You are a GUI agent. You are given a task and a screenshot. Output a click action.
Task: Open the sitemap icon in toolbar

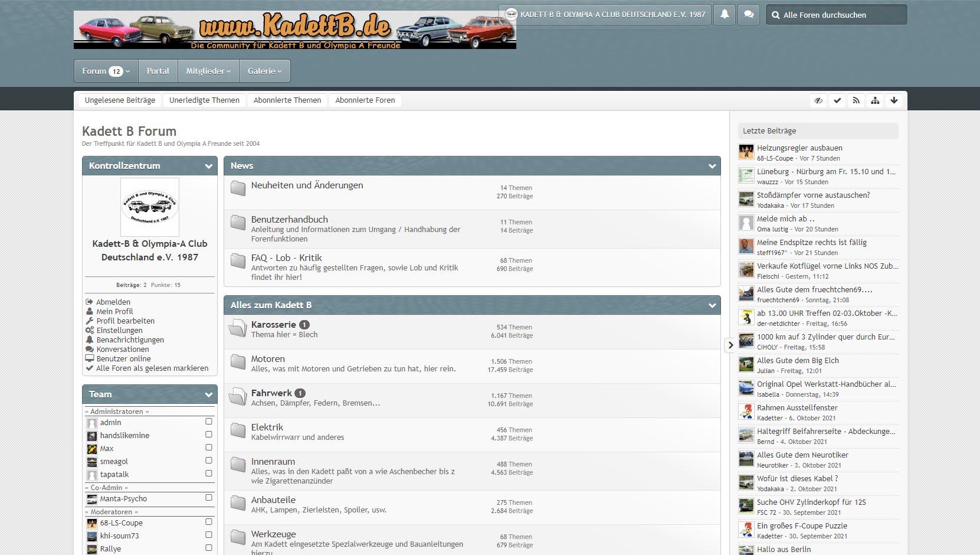click(875, 100)
